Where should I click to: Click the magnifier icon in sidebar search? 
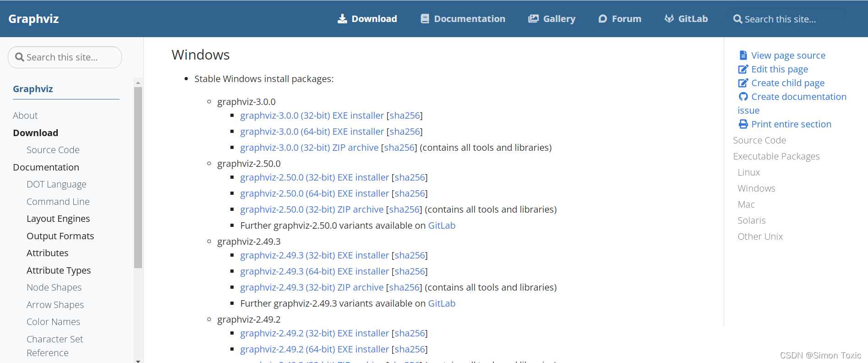click(x=20, y=57)
